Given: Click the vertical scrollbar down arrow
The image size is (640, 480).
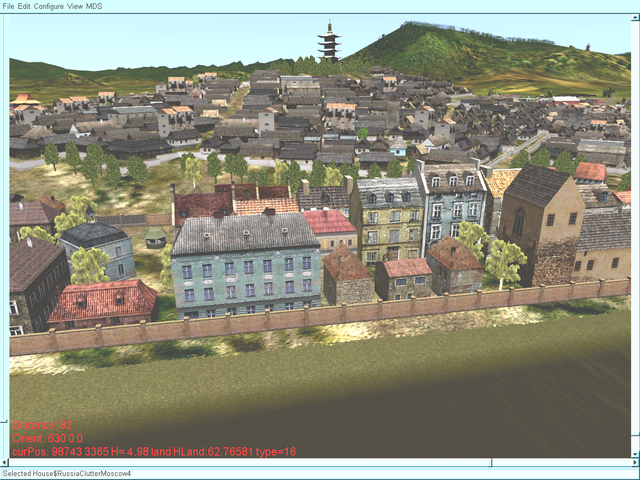Looking at the screenshot, I should 635,454.
